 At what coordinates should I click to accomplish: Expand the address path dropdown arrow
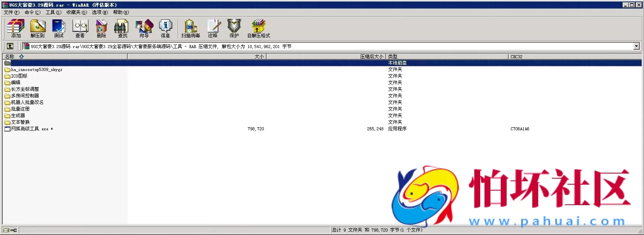(x=637, y=46)
